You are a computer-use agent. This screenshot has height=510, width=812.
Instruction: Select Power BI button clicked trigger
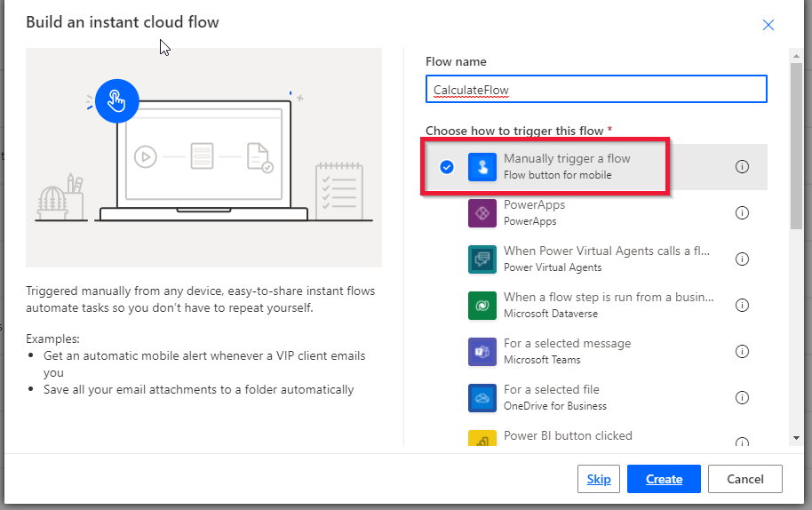pos(596,434)
